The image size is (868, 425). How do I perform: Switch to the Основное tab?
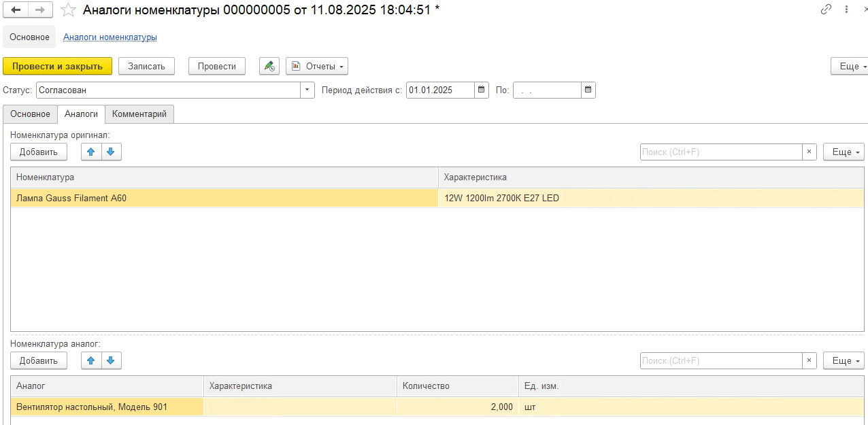pos(30,114)
